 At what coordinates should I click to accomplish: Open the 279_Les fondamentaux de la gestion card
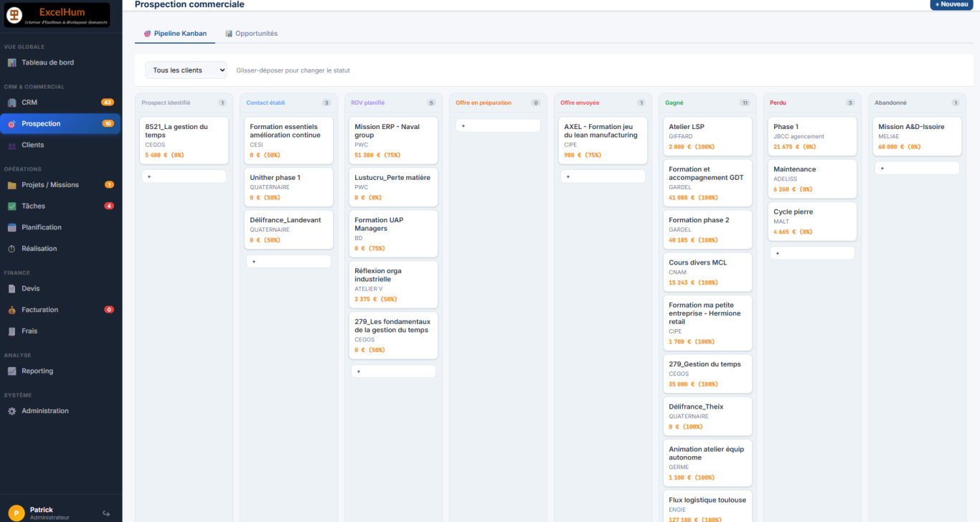click(393, 336)
